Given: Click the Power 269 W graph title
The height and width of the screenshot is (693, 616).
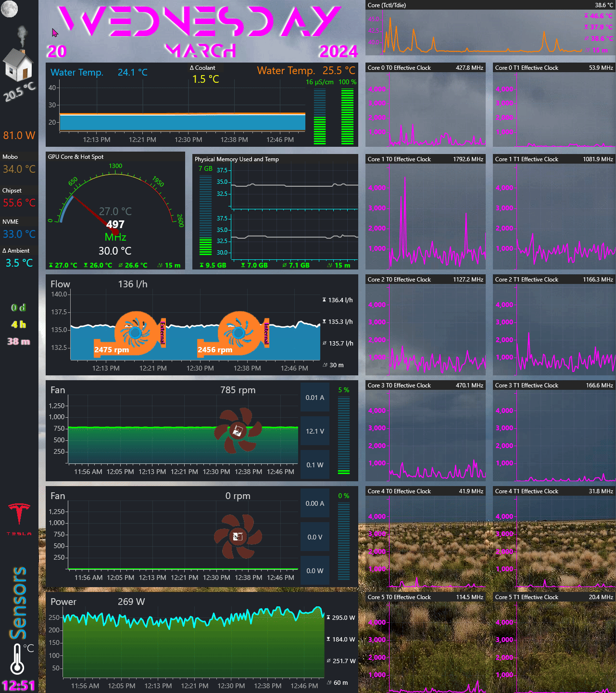Looking at the screenshot, I should (98, 602).
